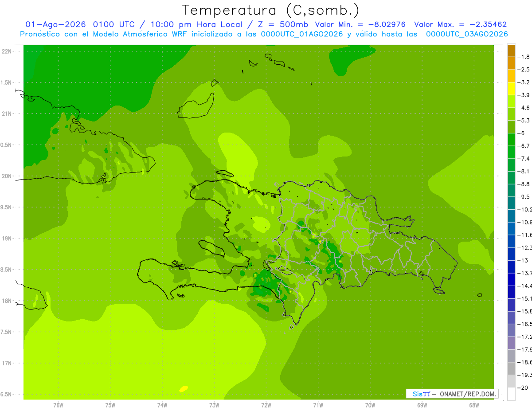Click the "Valor Max. = -2.35462" readout
This screenshot has height=411, width=532.
[x=460, y=24]
